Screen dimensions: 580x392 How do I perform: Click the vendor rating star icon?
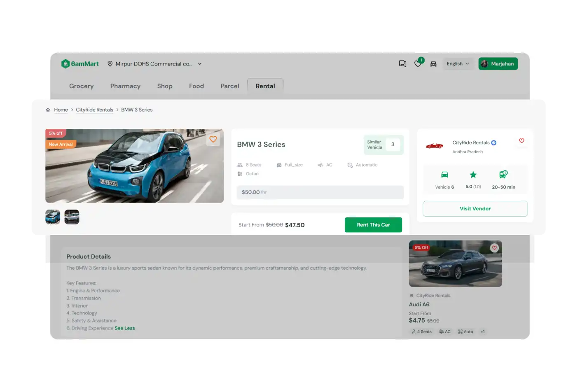tap(473, 175)
